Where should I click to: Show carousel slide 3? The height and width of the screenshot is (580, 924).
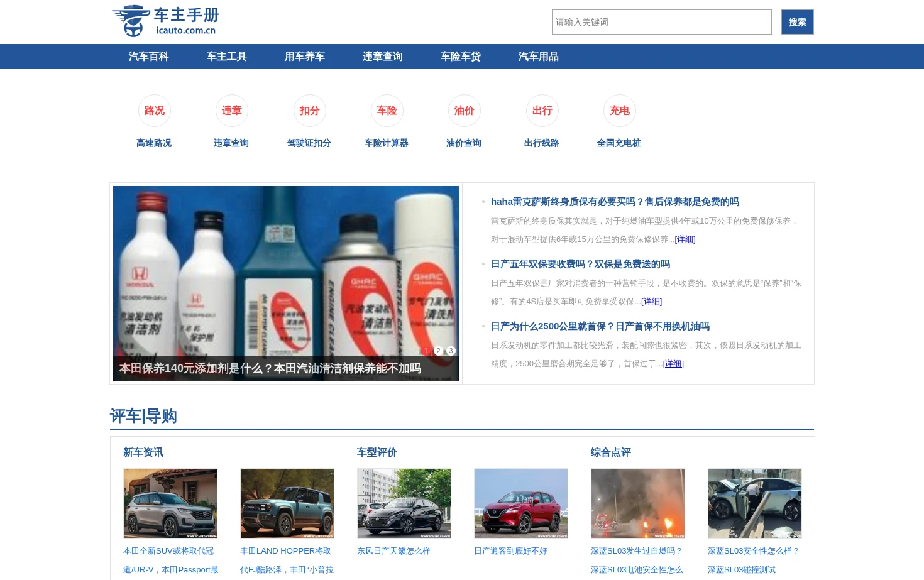click(x=451, y=351)
